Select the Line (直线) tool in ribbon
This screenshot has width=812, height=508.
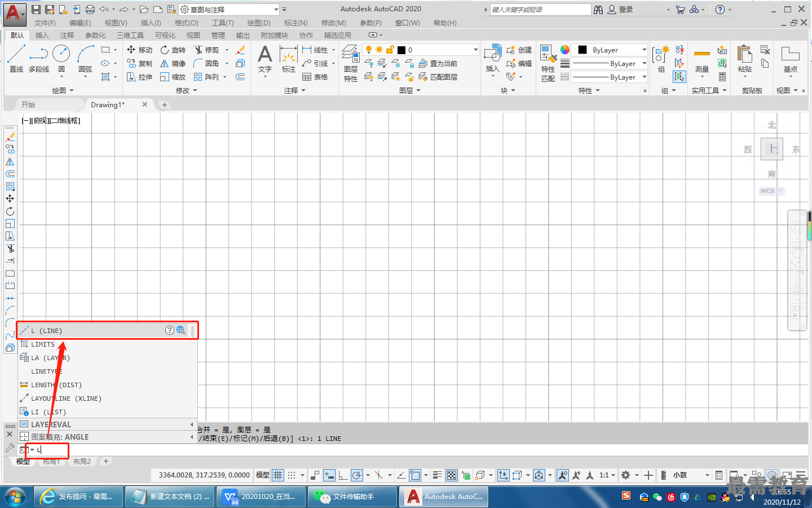[x=16, y=59]
